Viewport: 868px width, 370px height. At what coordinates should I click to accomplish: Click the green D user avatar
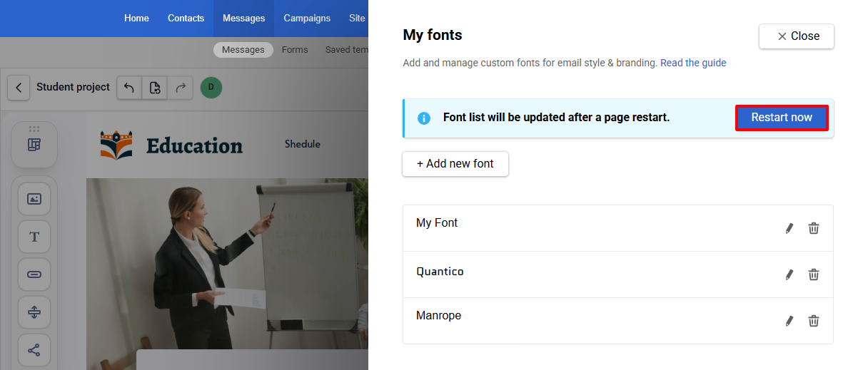pos(211,88)
